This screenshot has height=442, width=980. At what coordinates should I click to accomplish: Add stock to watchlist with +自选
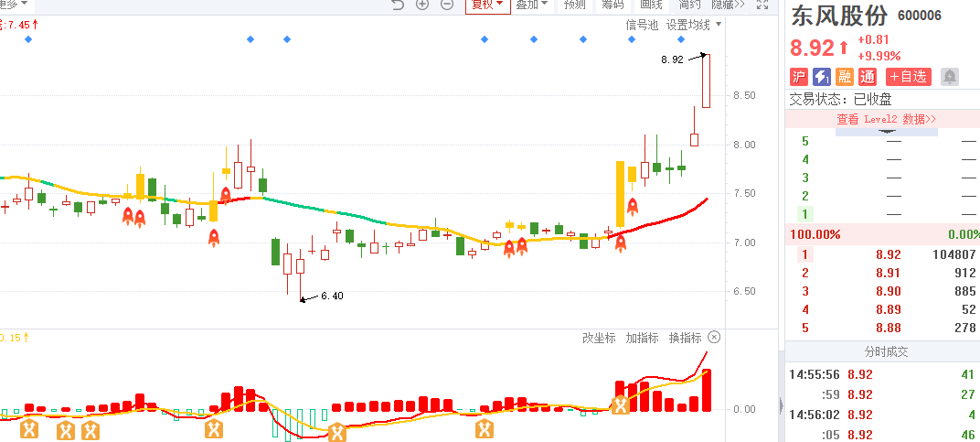[909, 77]
